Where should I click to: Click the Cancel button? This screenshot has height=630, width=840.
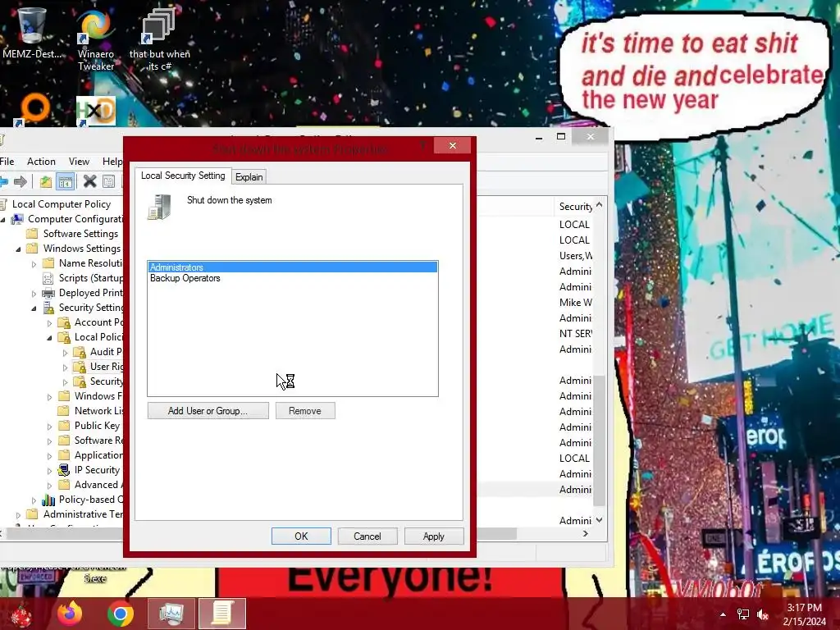pyautogui.click(x=367, y=536)
